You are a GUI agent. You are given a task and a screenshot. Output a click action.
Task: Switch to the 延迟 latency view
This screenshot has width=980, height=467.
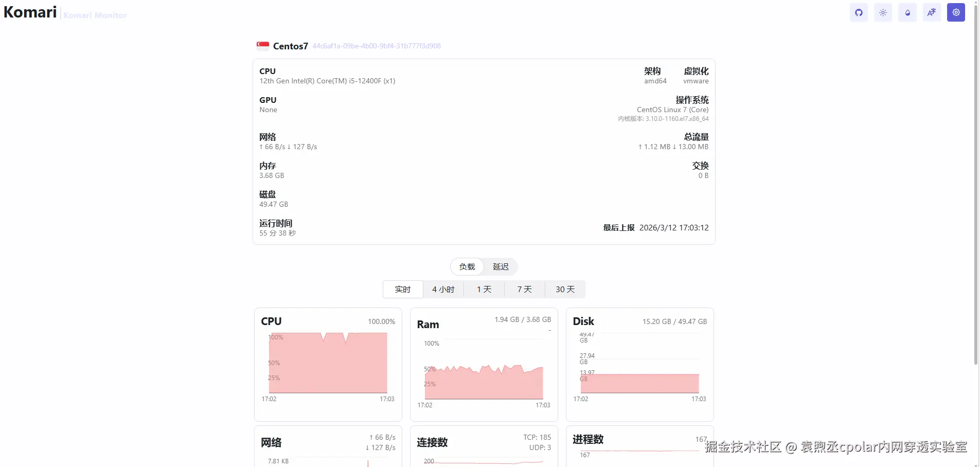(x=501, y=266)
